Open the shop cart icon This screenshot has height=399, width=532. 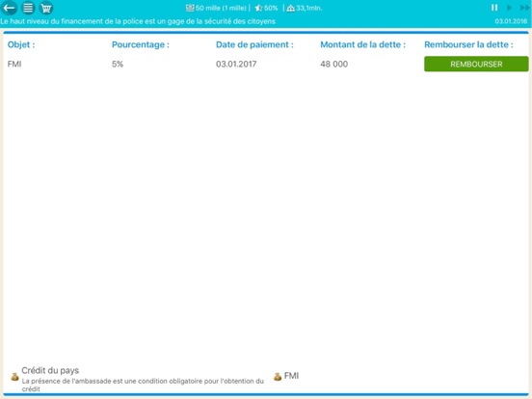click(46, 8)
